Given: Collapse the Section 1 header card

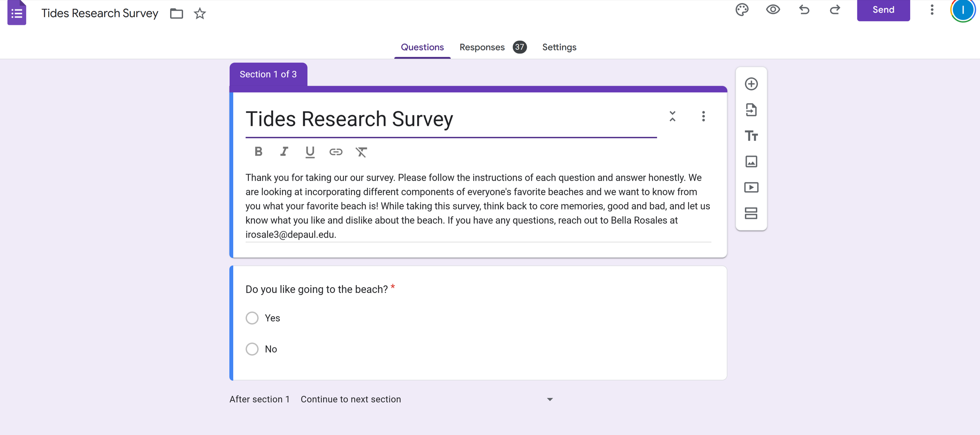Looking at the screenshot, I should 672,116.
